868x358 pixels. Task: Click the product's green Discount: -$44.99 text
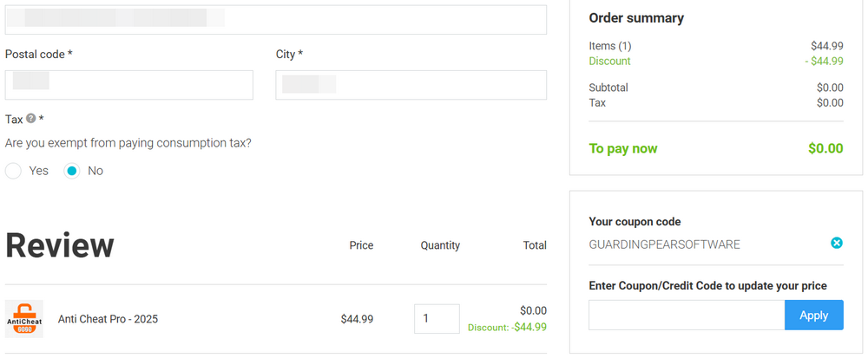tap(507, 328)
